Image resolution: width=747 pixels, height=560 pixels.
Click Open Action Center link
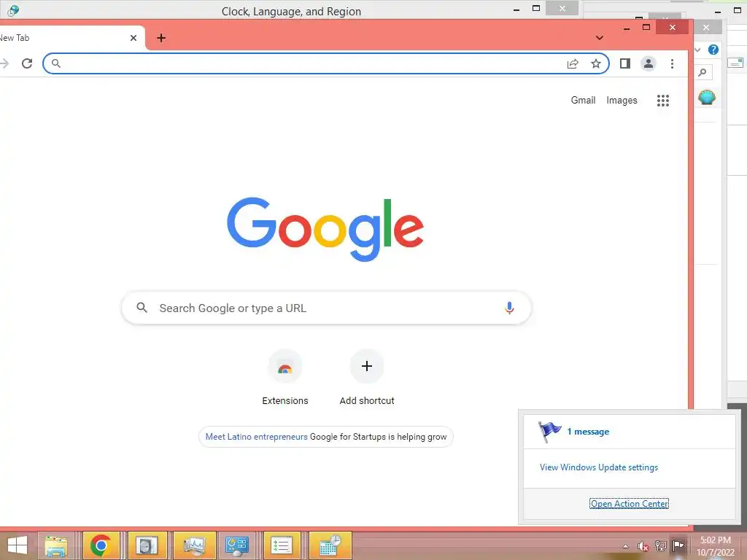click(x=630, y=504)
